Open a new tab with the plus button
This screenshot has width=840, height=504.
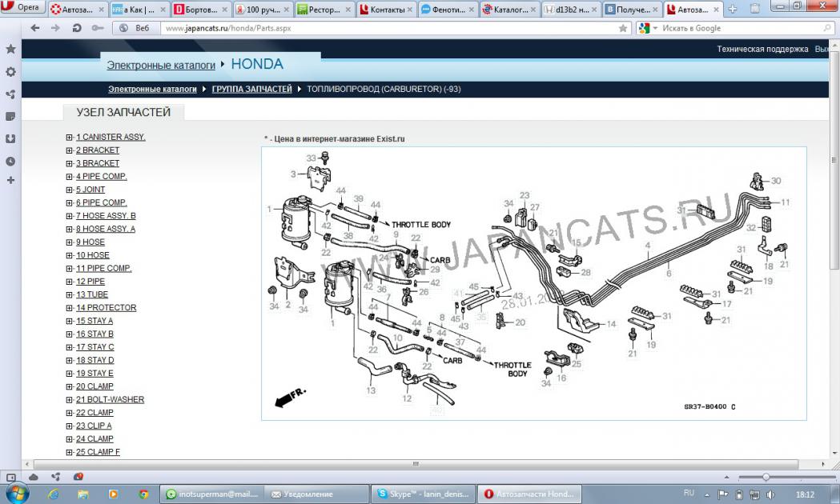point(732,10)
